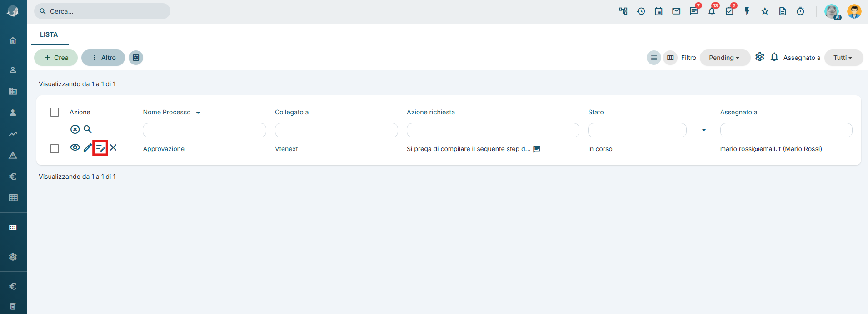Switch to column view toggle
Screen dimensions: 868x314
click(670, 58)
